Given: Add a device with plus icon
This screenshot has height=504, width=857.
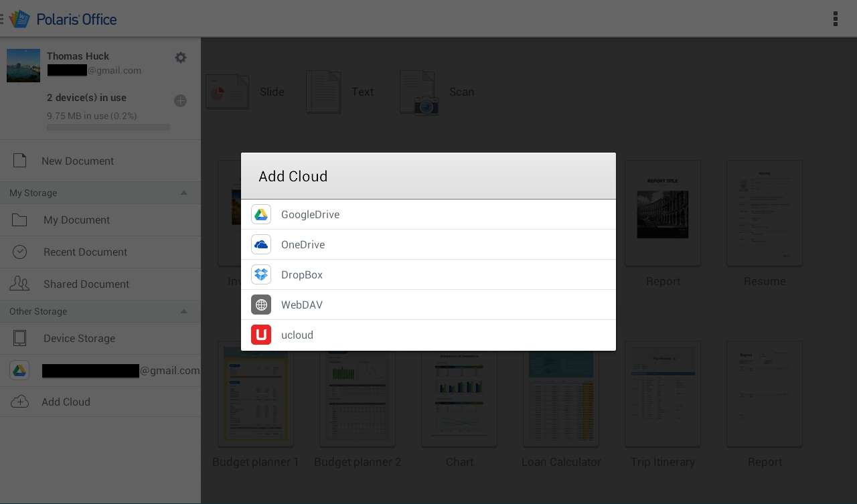Looking at the screenshot, I should (180, 101).
